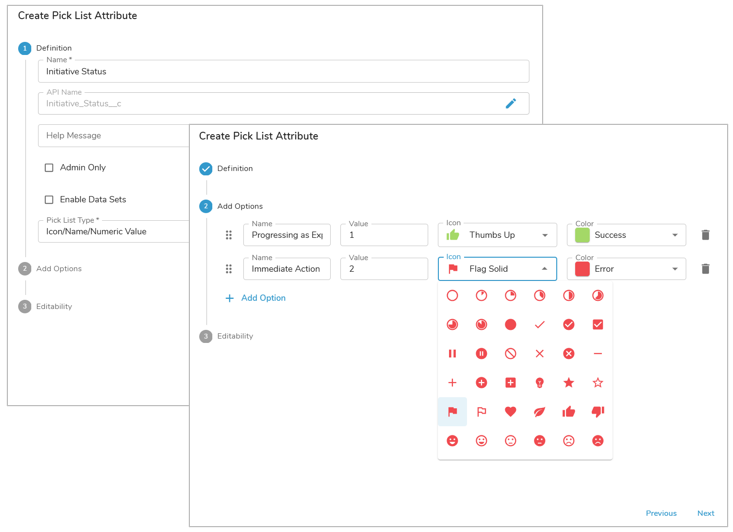Expand the Success color dropdown
This screenshot has height=532, width=733.
pos(675,236)
